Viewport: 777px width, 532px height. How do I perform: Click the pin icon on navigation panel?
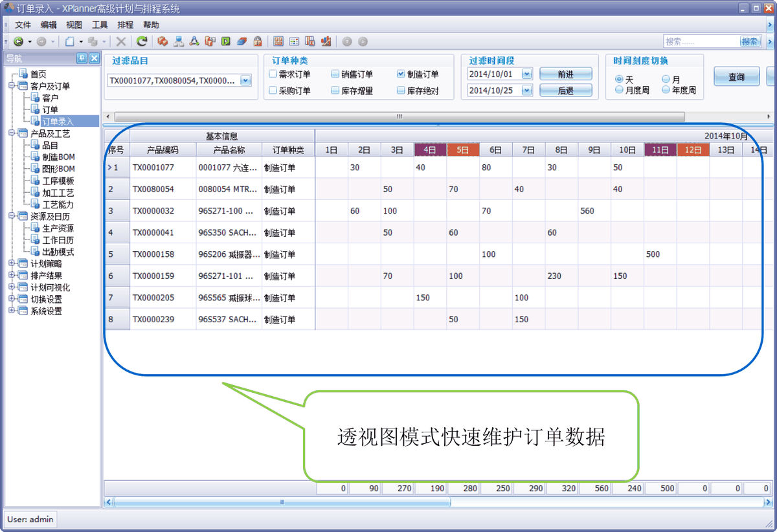point(82,58)
